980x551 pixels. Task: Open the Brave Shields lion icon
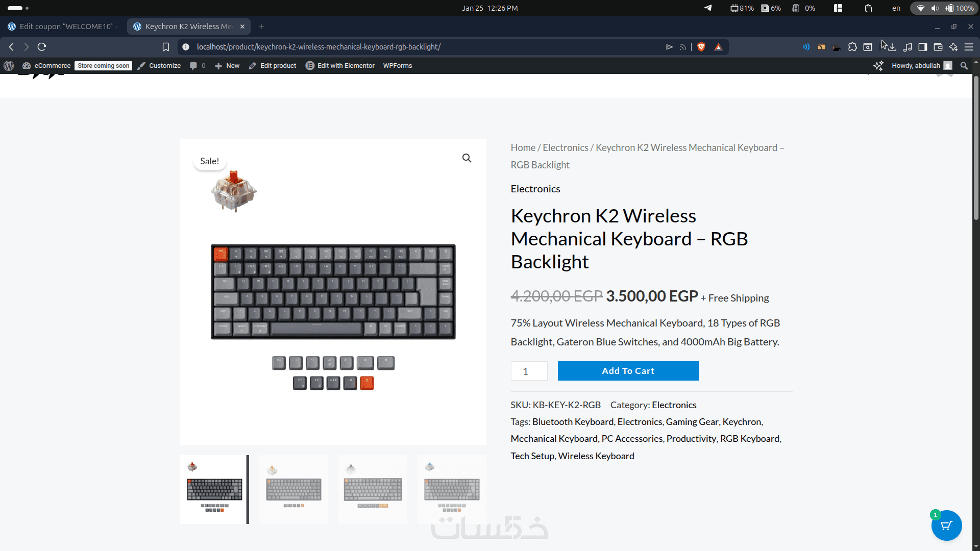point(701,47)
